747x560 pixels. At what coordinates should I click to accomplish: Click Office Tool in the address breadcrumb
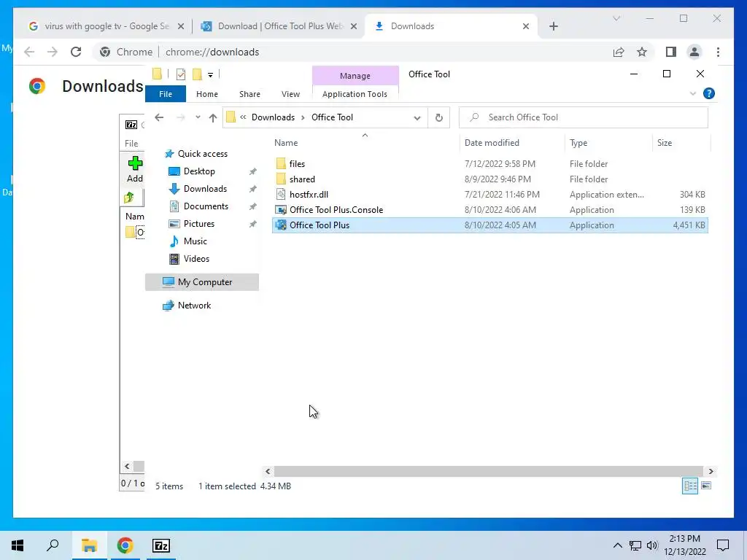tap(332, 117)
